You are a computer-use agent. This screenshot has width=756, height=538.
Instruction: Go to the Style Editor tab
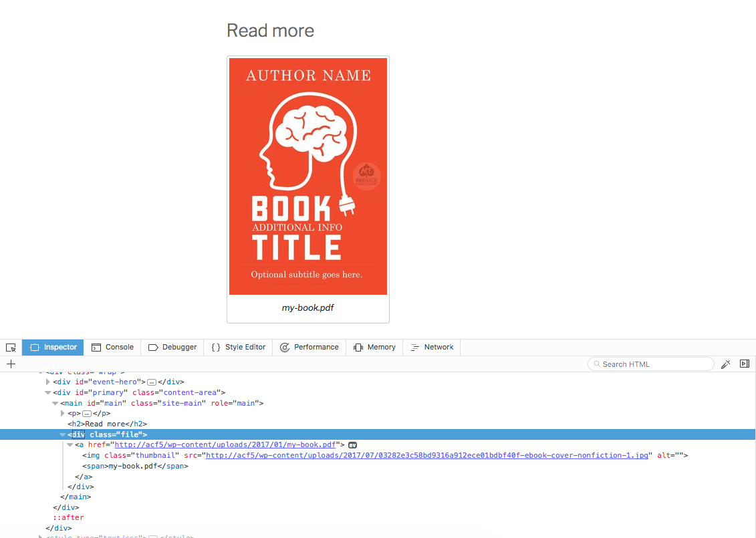238,348
